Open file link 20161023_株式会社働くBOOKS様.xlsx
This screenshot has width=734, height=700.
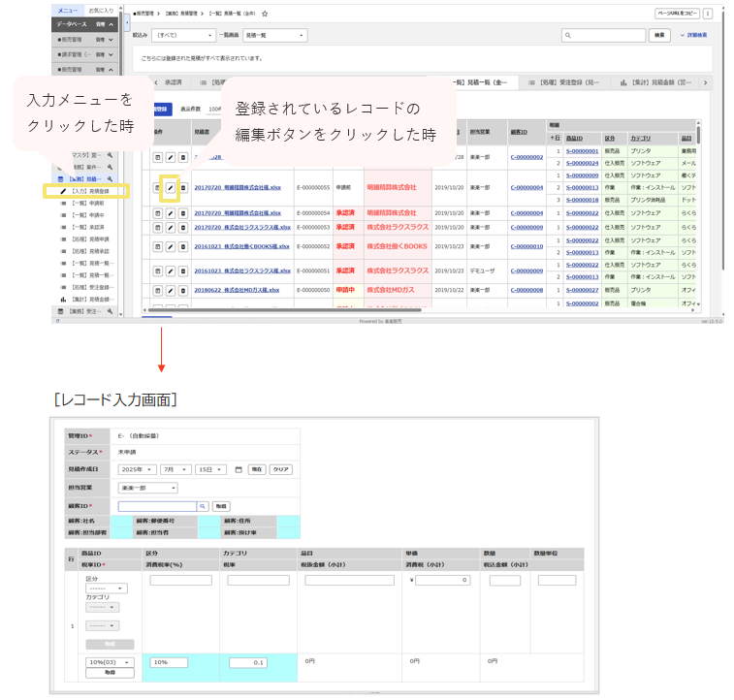pyautogui.click(x=242, y=246)
